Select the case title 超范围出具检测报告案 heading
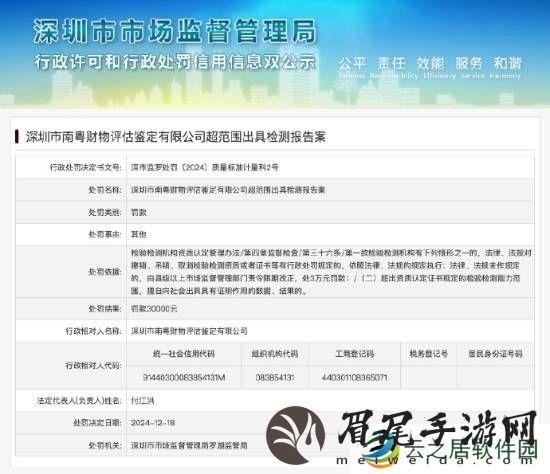 176,137
